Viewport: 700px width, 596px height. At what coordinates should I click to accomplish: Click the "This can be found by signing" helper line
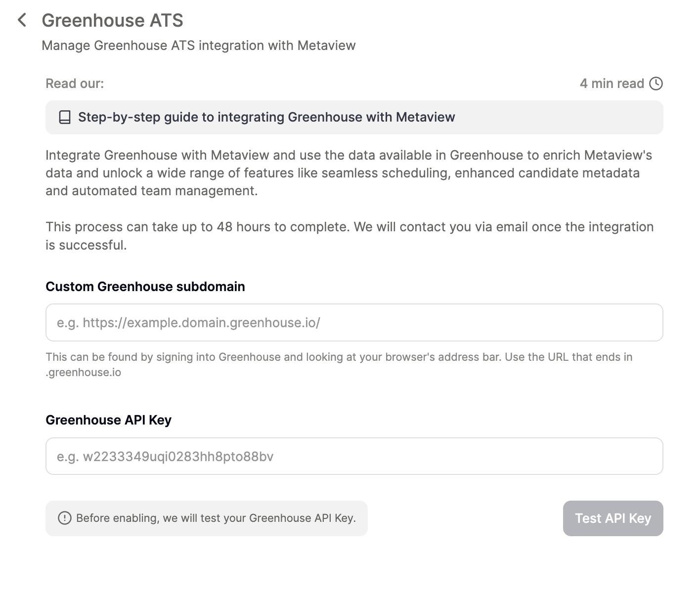(x=339, y=357)
